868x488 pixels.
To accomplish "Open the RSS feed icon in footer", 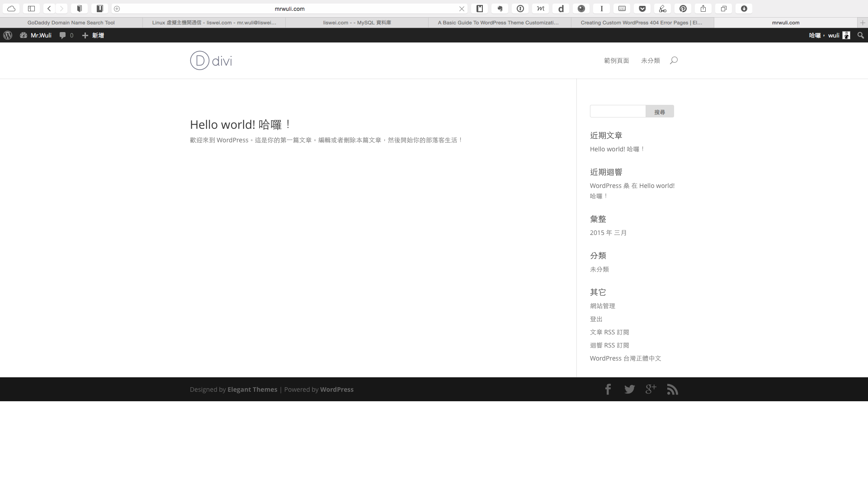I will pos(672,389).
